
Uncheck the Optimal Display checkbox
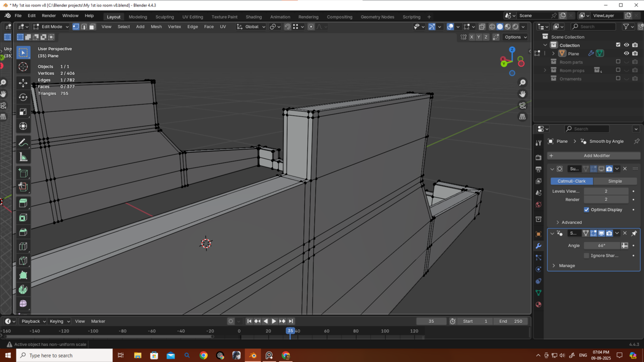point(586,210)
